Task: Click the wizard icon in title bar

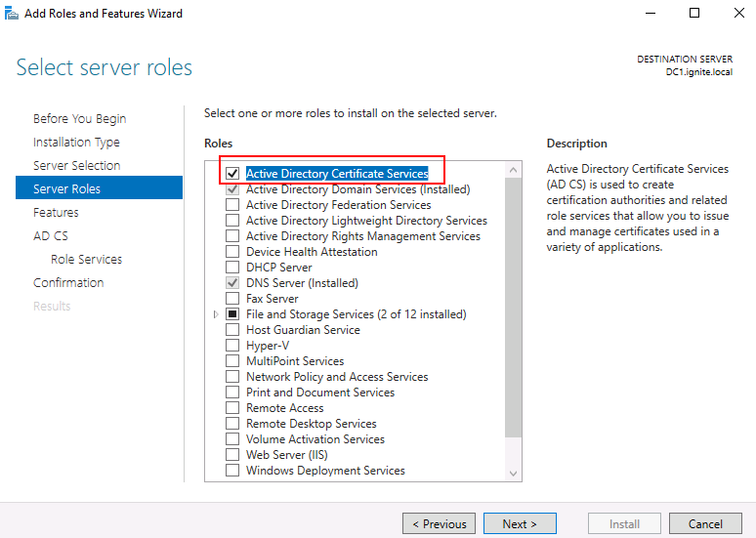Action: click(x=11, y=13)
